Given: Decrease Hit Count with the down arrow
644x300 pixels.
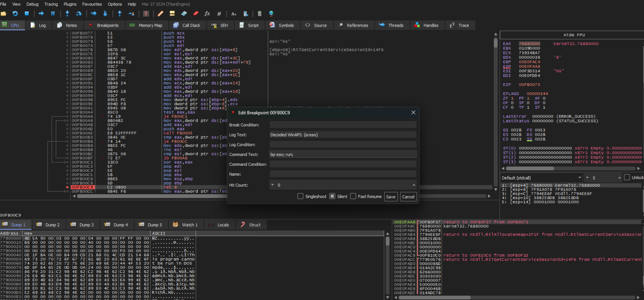Looking at the screenshot, I should pos(272,185).
